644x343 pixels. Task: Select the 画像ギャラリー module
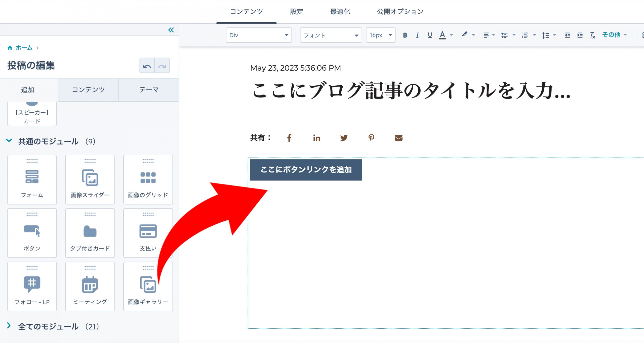coord(148,286)
